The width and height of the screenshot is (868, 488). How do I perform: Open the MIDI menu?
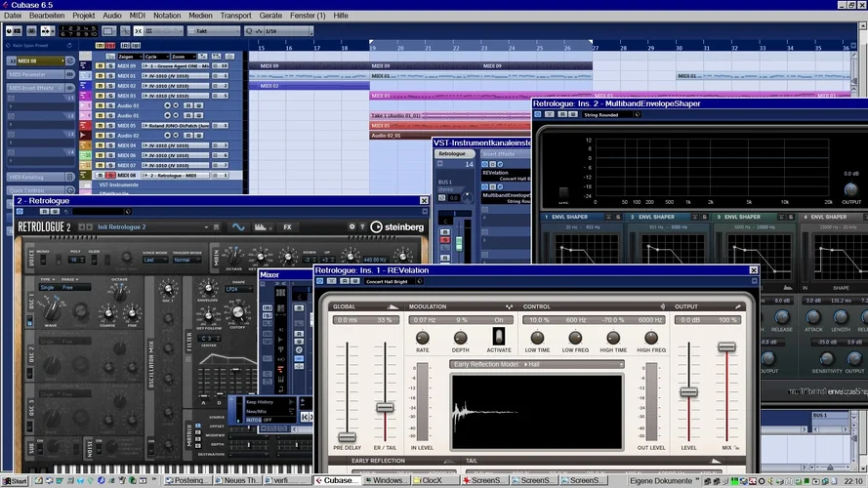pyautogui.click(x=138, y=16)
